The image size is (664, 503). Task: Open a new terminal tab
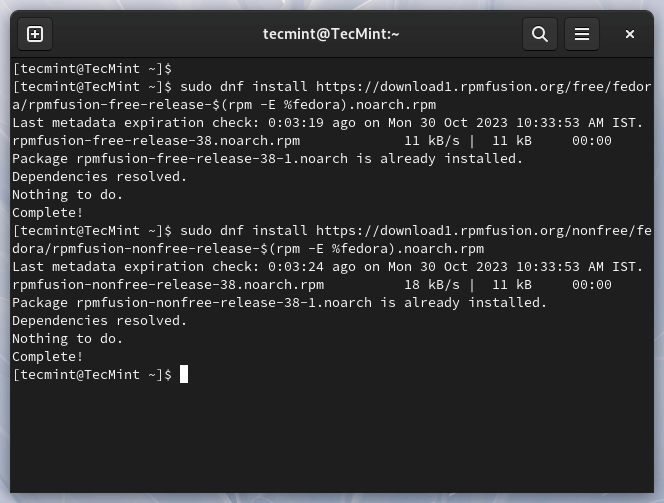click(35, 34)
